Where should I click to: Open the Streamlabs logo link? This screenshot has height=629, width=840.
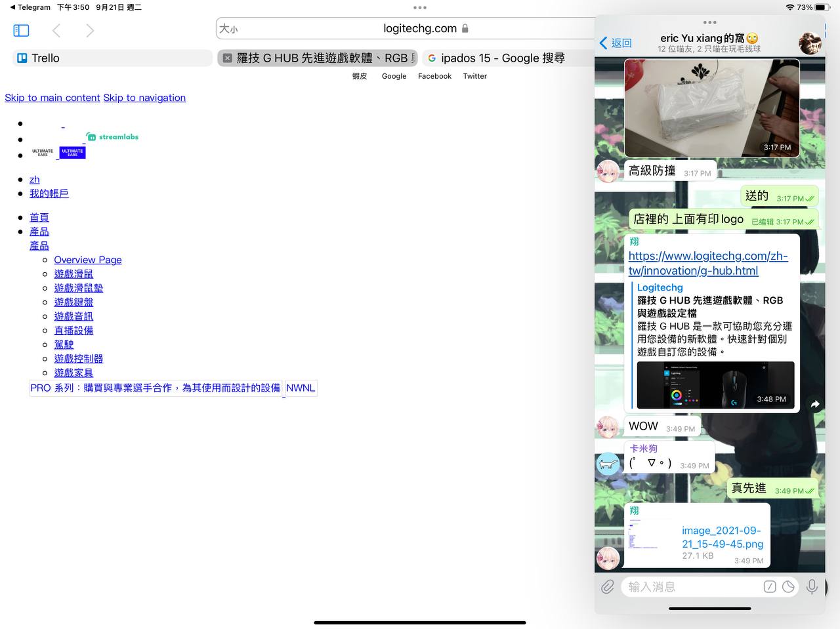tap(112, 137)
